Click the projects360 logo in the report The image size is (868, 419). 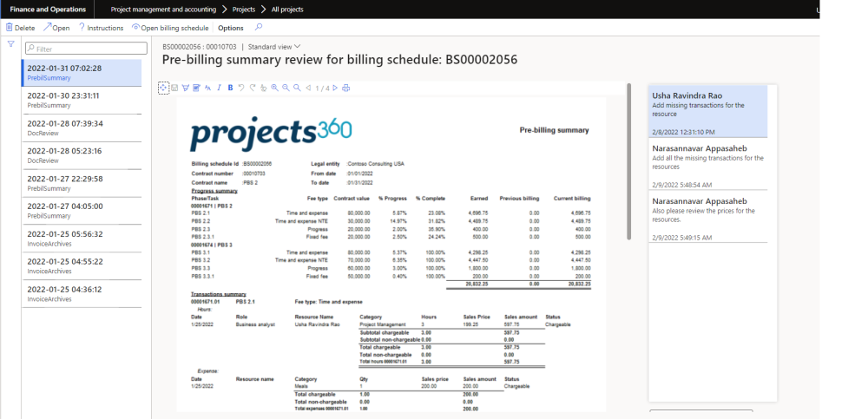click(x=271, y=133)
